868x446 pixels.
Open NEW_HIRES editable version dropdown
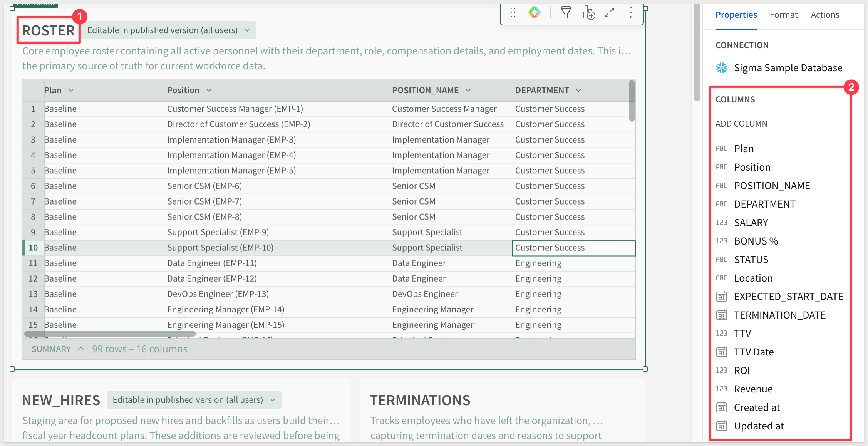click(x=194, y=400)
